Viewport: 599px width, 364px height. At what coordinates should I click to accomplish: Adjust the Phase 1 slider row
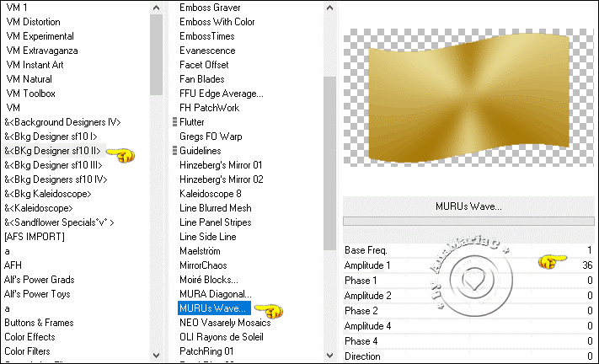click(468, 281)
